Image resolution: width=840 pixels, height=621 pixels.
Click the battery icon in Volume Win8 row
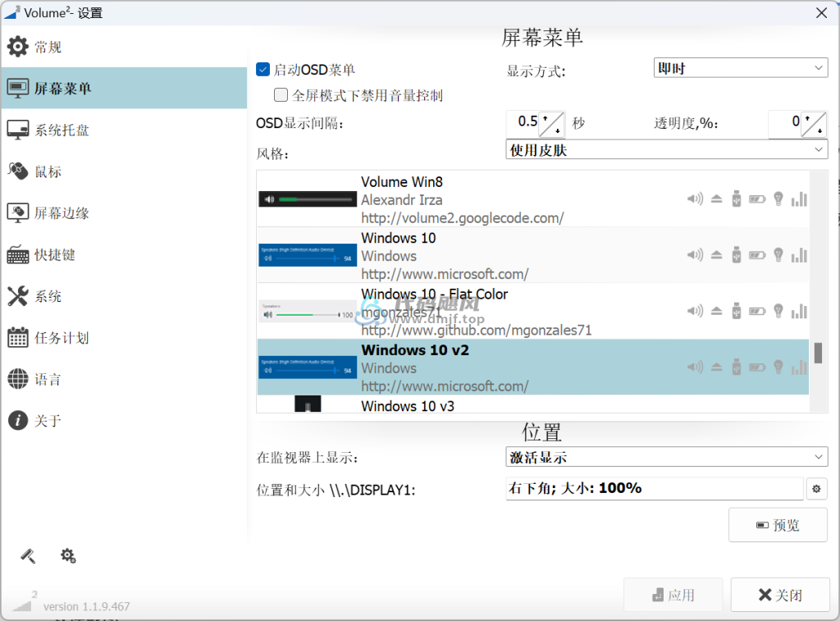[x=757, y=199]
